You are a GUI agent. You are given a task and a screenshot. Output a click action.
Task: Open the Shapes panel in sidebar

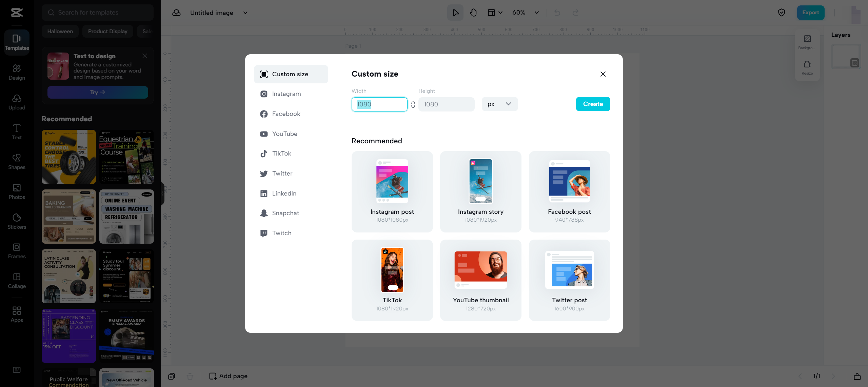click(x=17, y=162)
